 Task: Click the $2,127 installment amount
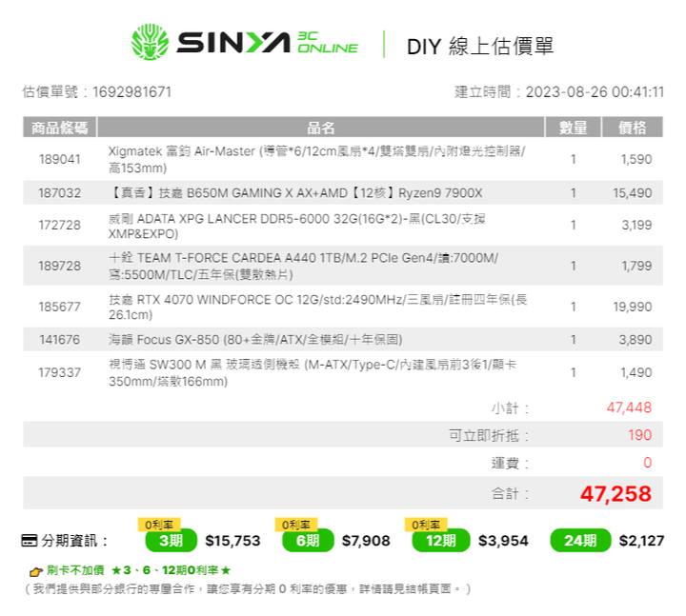point(641,541)
